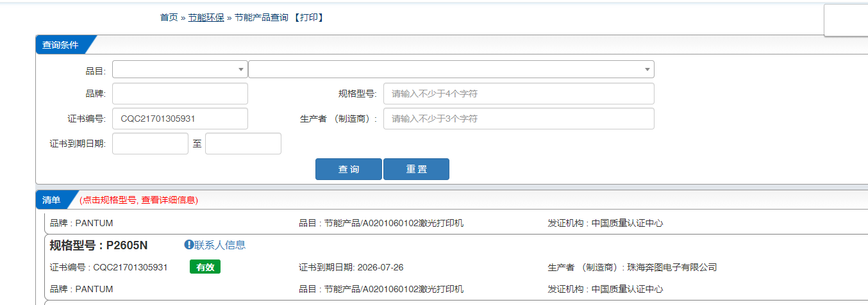Viewport: 868px width, 305px height.
Task: Click the red 点击规格型号, 查看详细信息 hint
Action: click(x=138, y=200)
